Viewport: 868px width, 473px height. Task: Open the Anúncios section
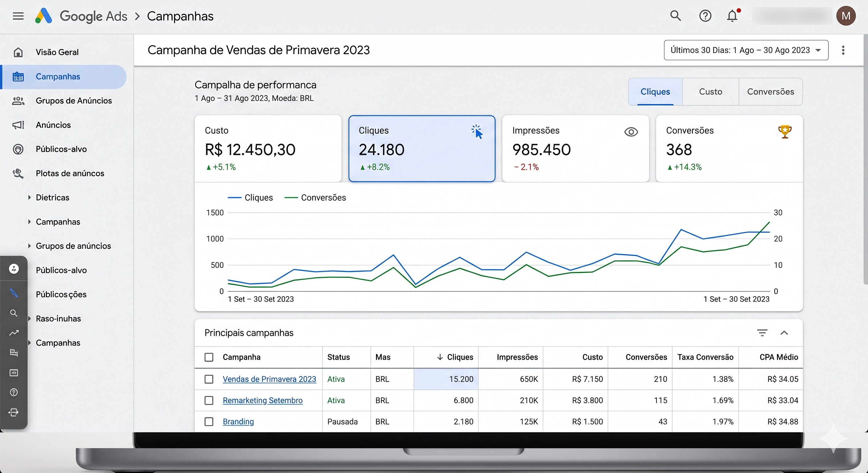click(53, 125)
